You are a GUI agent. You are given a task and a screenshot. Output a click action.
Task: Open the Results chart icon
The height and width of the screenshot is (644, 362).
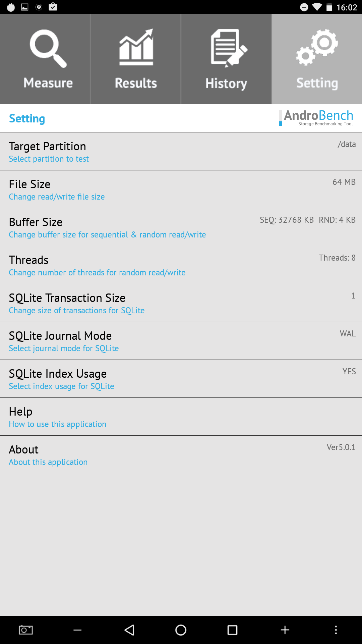[136, 48]
